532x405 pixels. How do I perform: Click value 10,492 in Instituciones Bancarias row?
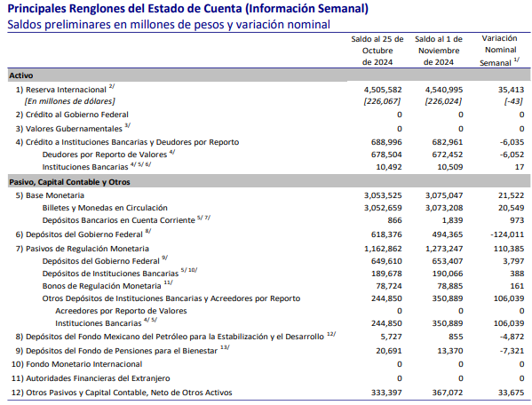tap(389, 167)
